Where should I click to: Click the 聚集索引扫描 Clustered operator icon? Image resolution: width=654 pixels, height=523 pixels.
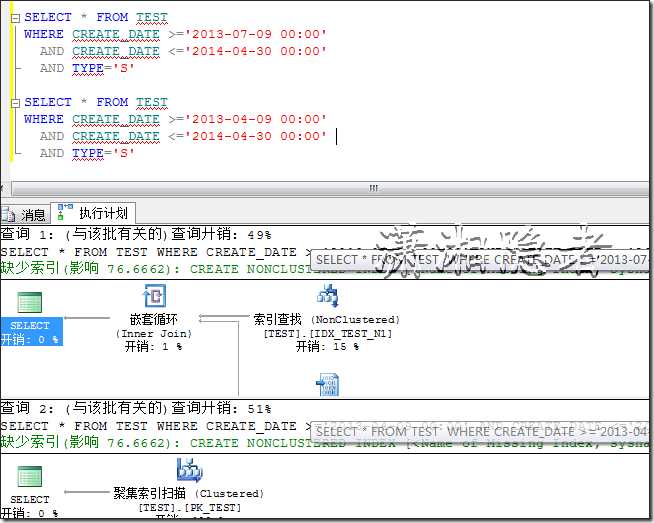[x=189, y=470]
